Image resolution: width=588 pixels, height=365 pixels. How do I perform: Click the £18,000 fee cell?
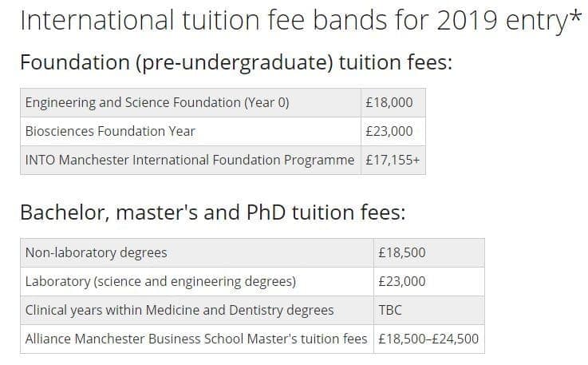point(389,102)
